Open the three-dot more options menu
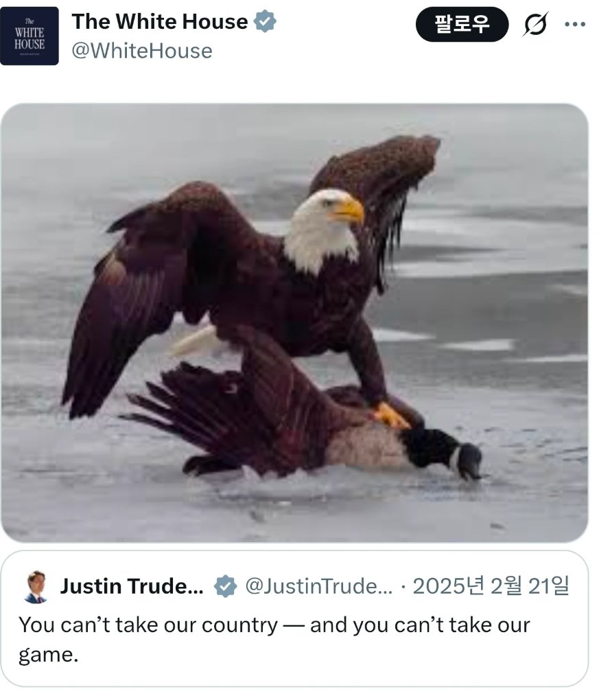 [575, 24]
